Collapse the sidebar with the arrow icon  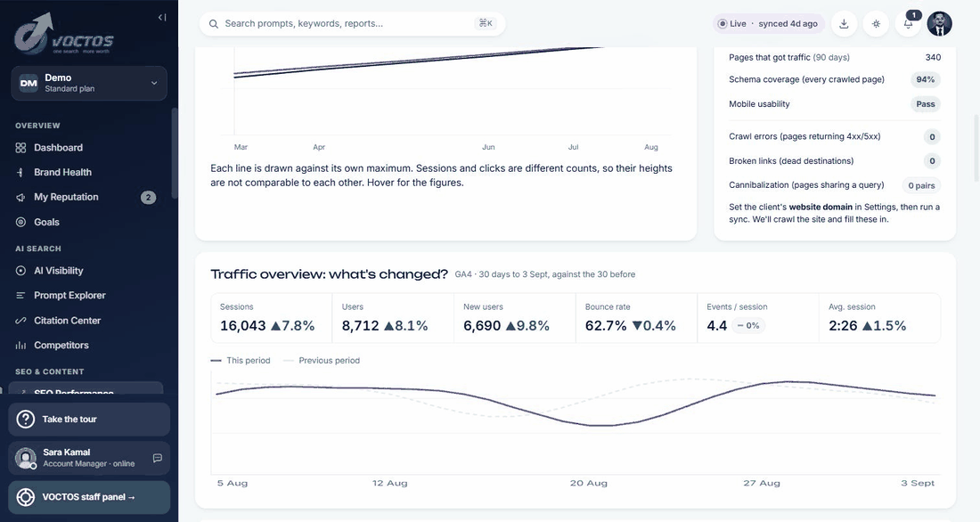click(162, 18)
